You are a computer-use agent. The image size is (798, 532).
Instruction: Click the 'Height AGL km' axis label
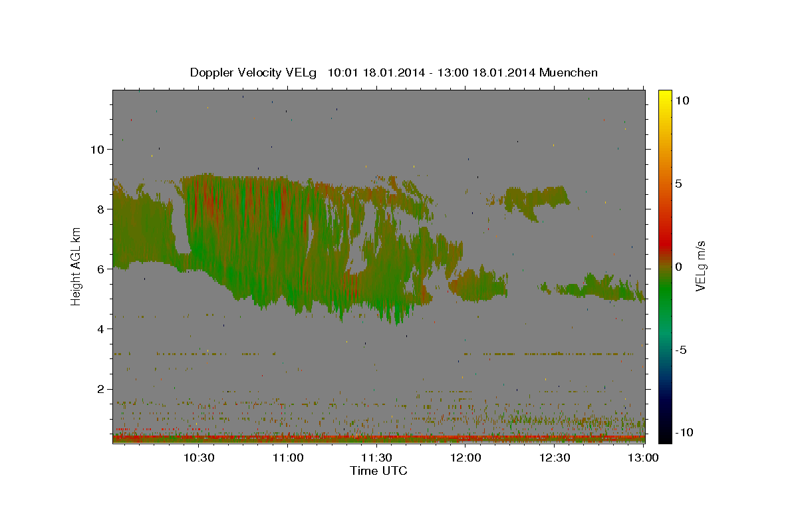coord(76,266)
